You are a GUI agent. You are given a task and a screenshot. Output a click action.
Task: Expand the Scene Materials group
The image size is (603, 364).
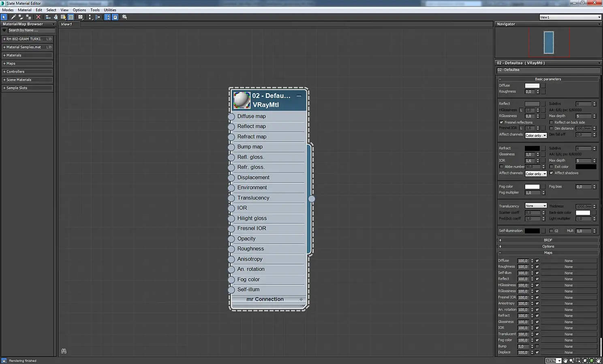28,80
